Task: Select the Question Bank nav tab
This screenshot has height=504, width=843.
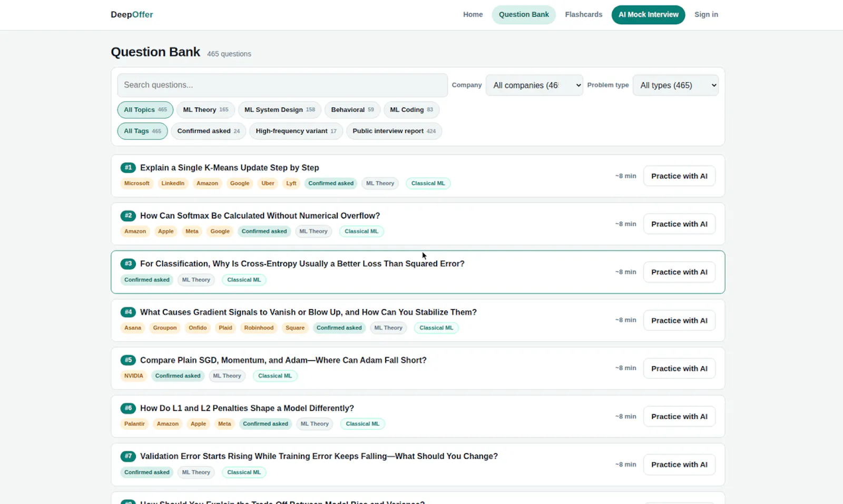Action: 524,15
